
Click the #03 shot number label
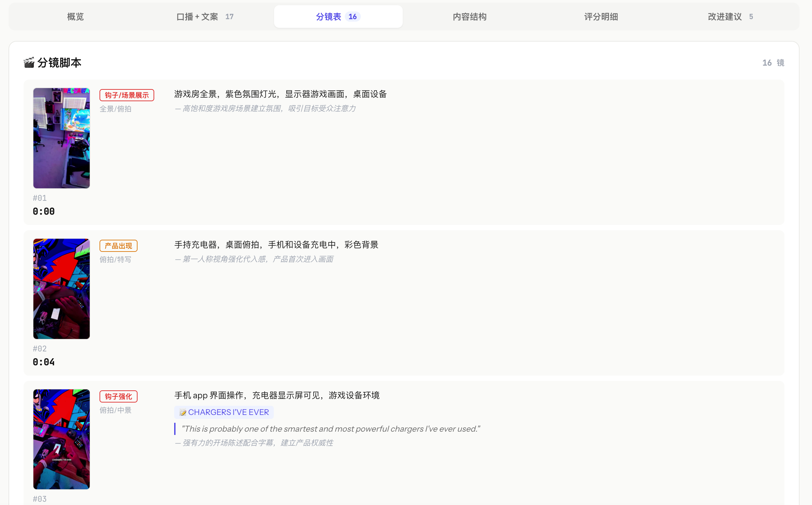(x=40, y=499)
